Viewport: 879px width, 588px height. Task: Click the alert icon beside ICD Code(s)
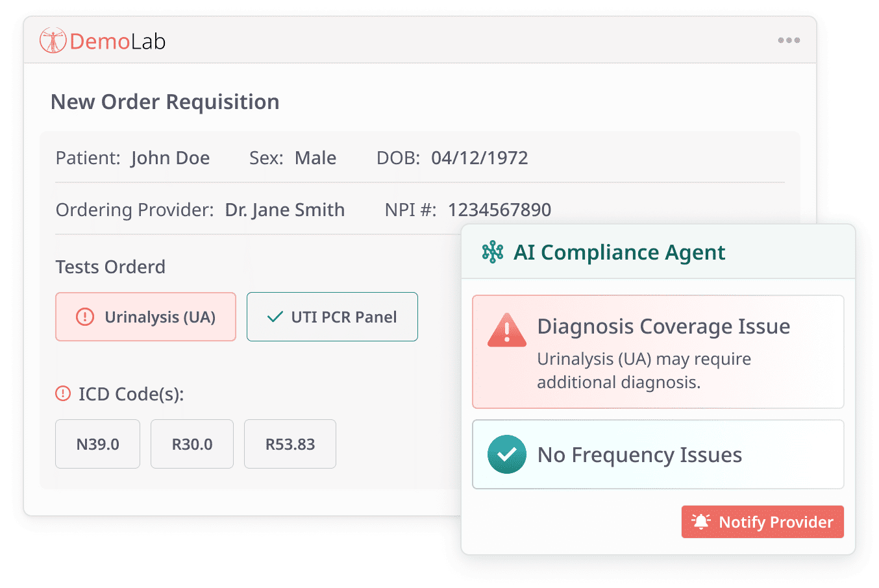63,393
